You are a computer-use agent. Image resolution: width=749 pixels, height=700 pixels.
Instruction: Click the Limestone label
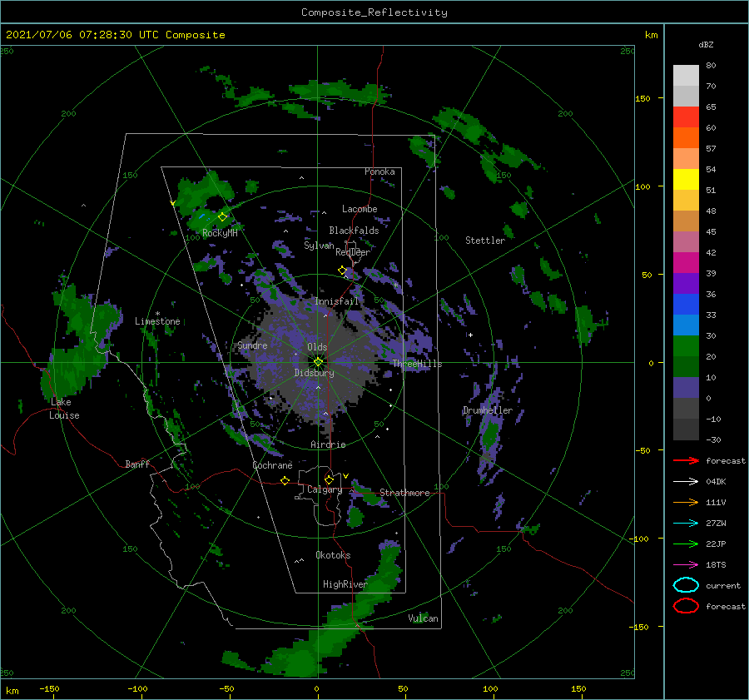[x=157, y=321]
